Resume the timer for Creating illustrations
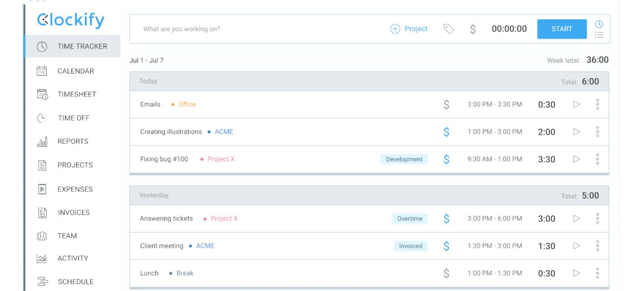The image size is (644, 291). click(x=577, y=132)
